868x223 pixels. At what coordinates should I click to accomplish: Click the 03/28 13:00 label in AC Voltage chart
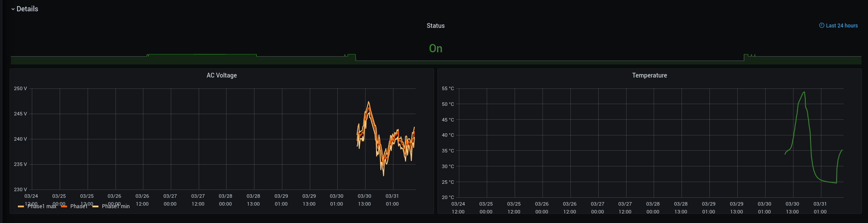[x=253, y=200]
